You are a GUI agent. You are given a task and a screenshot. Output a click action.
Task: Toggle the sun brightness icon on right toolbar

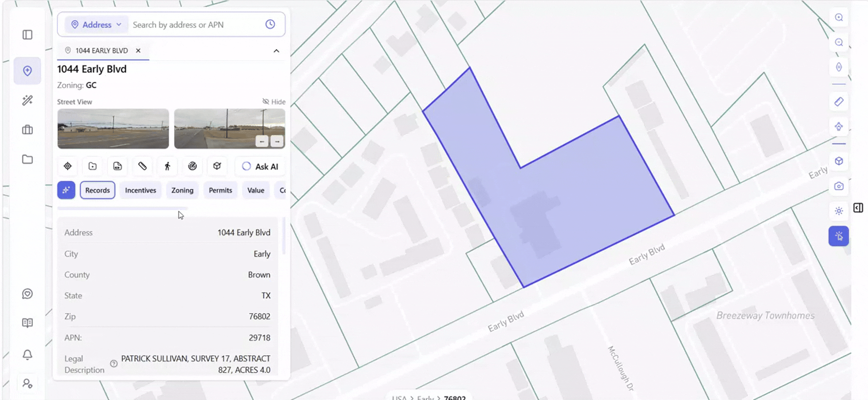pyautogui.click(x=839, y=211)
